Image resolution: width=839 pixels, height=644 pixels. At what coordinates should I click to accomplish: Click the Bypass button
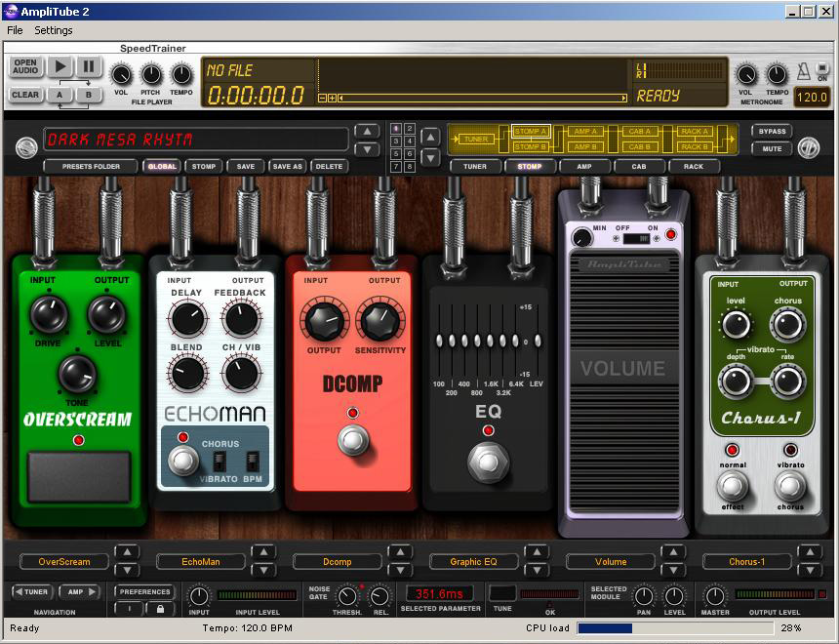pos(771,132)
